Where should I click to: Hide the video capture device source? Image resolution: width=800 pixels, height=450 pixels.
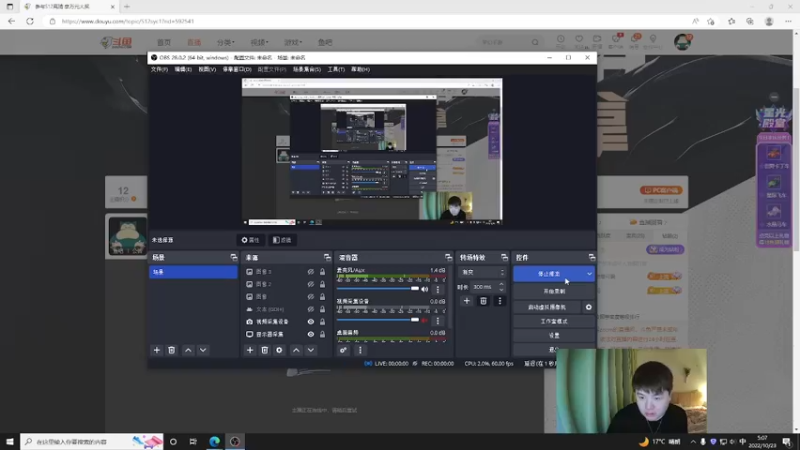pyautogui.click(x=311, y=321)
